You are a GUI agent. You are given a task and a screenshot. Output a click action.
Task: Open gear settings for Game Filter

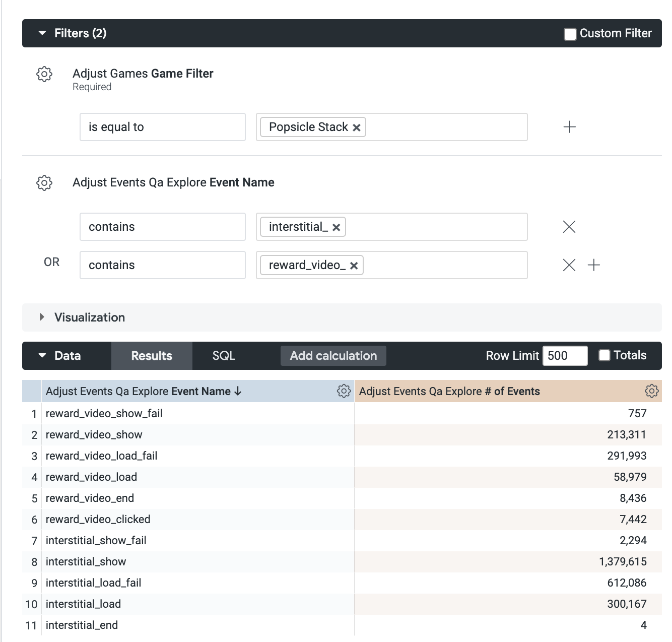pyautogui.click(x=44, y=74)
